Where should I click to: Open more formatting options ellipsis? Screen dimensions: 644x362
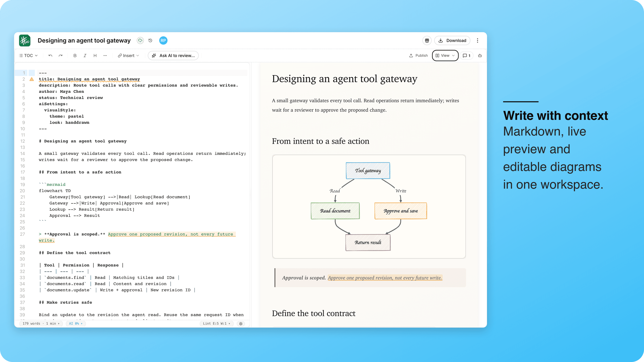pos(105,56)
